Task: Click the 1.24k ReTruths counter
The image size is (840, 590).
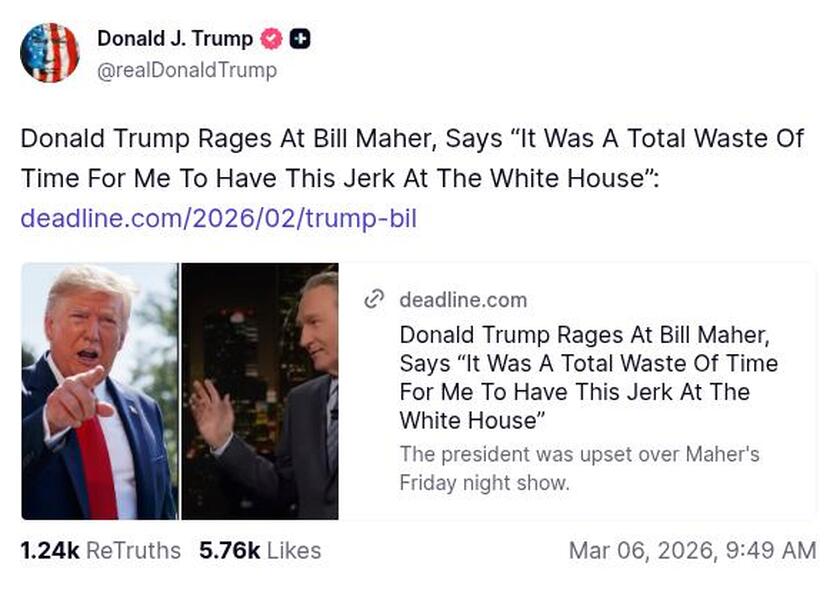Action: (x=100, y=550)
